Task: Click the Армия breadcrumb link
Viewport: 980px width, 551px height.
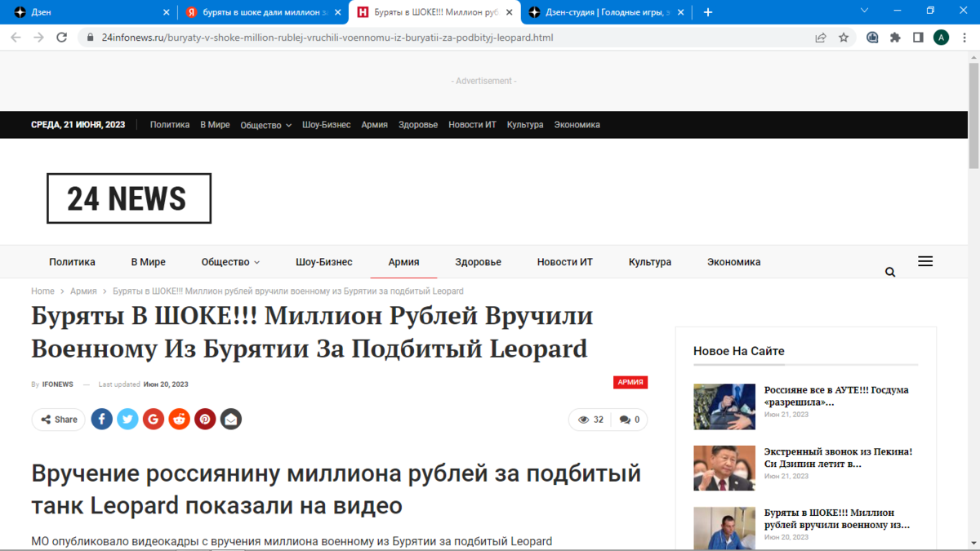Action: (83, 291)
